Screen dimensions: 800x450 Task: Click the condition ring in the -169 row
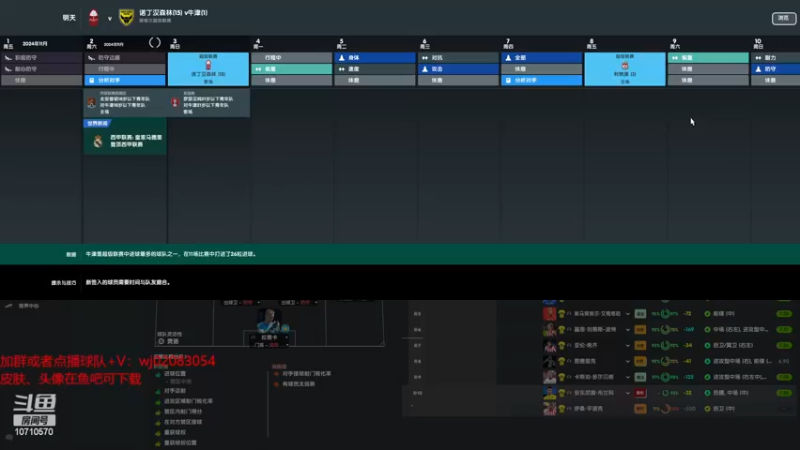(x=665, y=330)
